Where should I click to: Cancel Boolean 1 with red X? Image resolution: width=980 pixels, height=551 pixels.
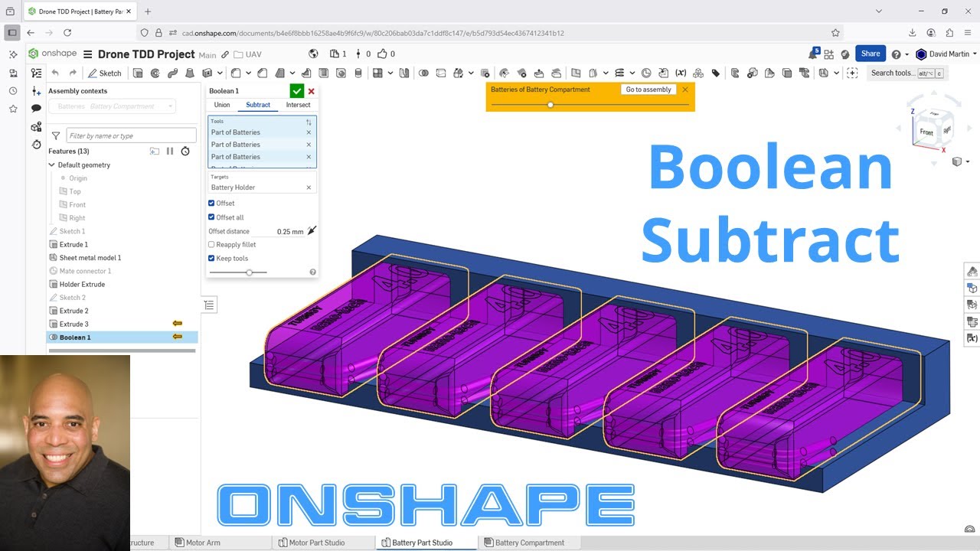(311, 91)
